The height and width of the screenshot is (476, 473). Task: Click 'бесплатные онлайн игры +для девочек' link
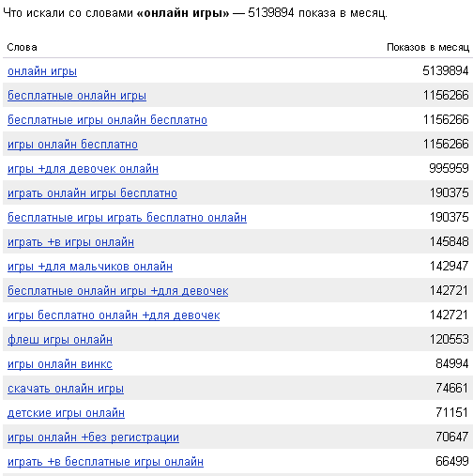pyautogui.click(x=118, y=291)
